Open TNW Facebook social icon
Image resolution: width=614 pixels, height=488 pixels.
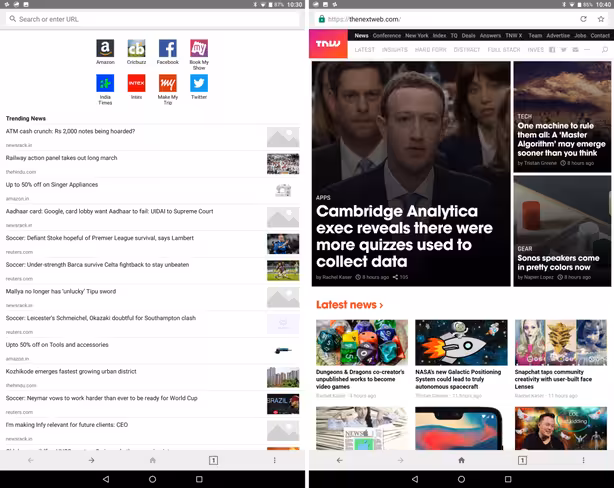552,50
